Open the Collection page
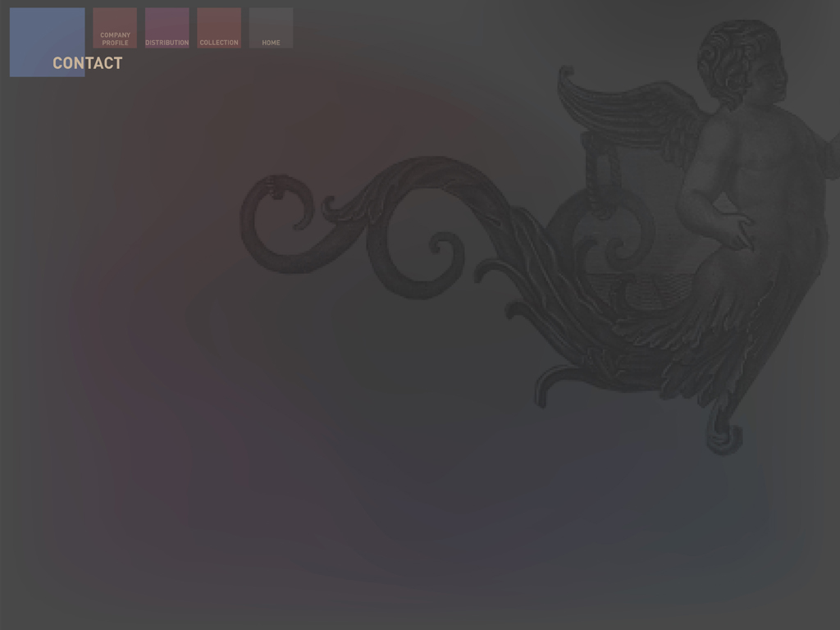Screen dimensions: 840x630 219,29
